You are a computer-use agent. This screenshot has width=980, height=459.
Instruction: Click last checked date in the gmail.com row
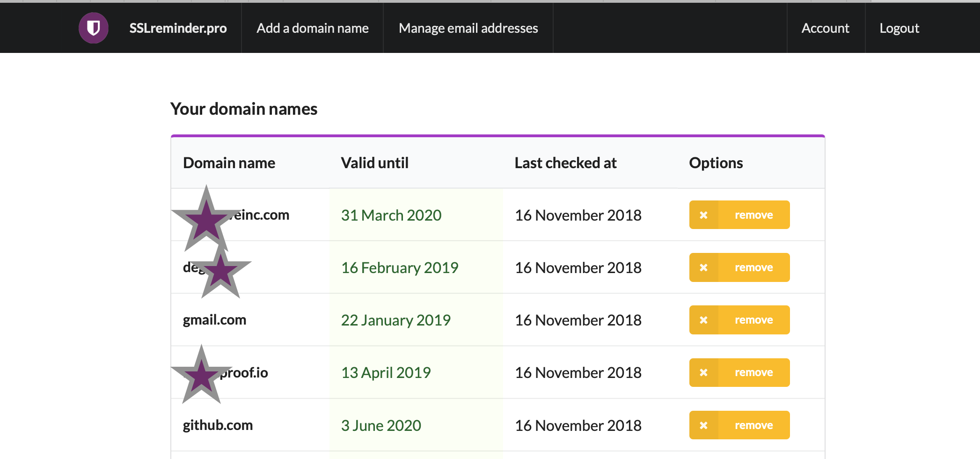578,320
